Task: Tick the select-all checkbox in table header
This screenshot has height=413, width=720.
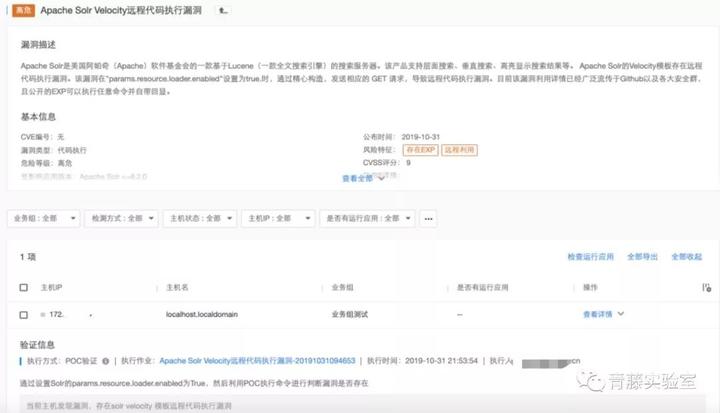Action: point(24,288)
